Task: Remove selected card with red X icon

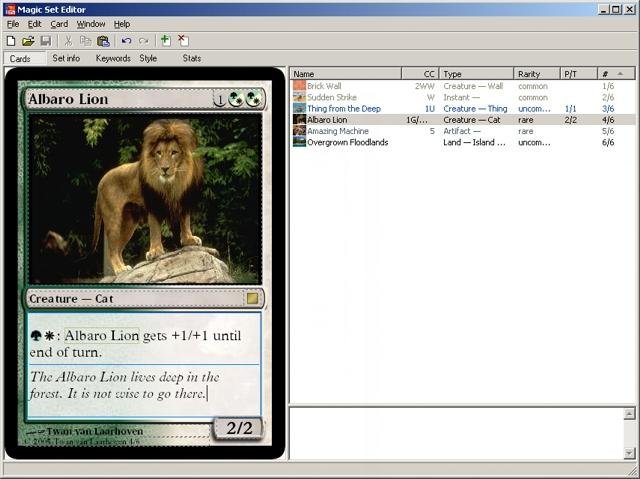Action: [x=183, y=40]
